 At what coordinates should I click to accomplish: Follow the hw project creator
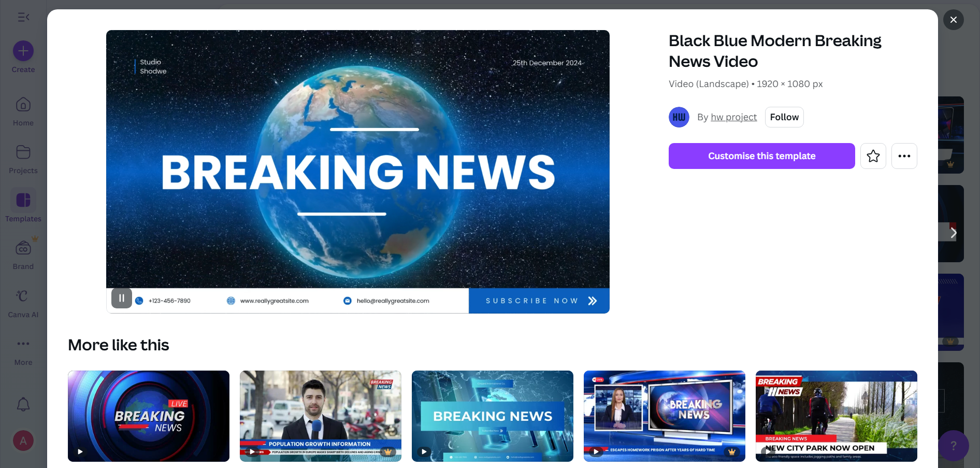(x=784, y=117)
